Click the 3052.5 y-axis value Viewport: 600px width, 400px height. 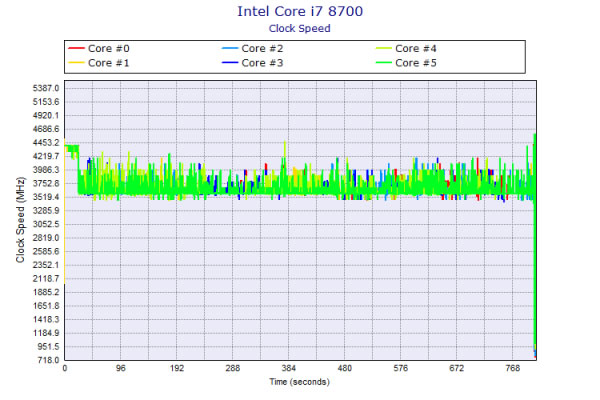(46, 224)
